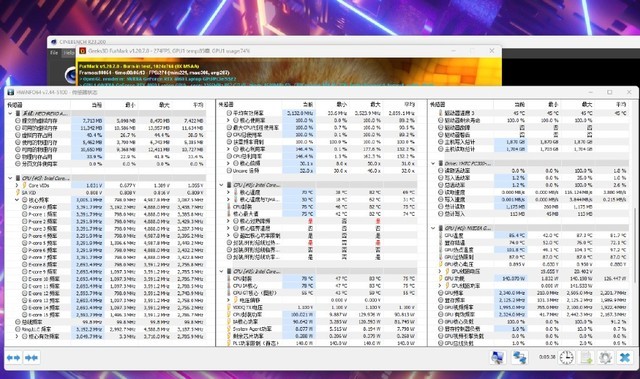Click the clock icon beside Ring/LLC 频率
This screenshot has width=640, height=379.
18,329
